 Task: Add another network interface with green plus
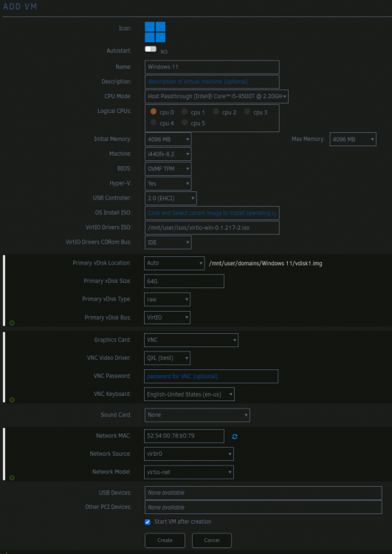coord(12,478)
